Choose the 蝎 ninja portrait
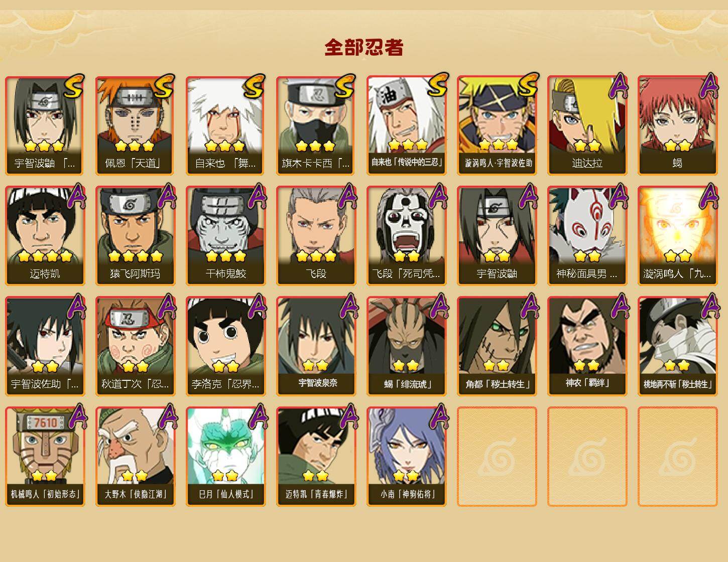 [x=677, y=125]
